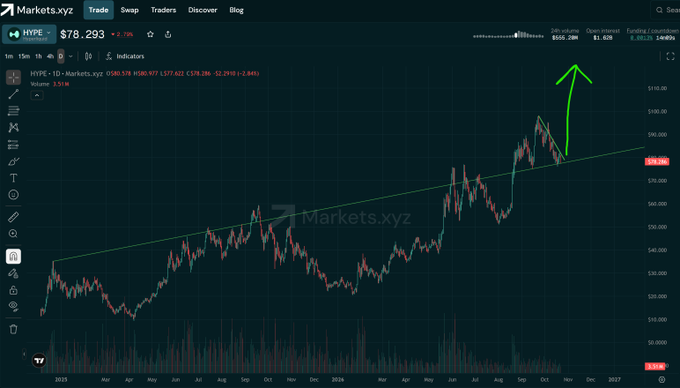Toggle stay in drawing mode

(13, 273)
